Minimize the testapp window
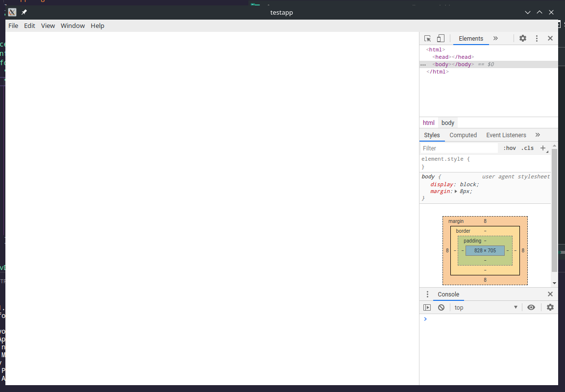The image size is (565, 392). 528,12
